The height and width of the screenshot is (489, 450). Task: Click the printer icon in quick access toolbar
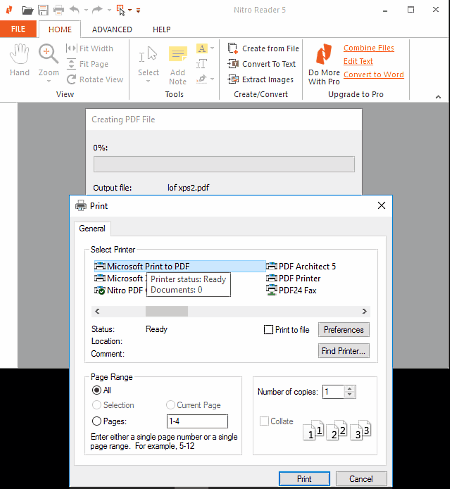click(59, 10)
